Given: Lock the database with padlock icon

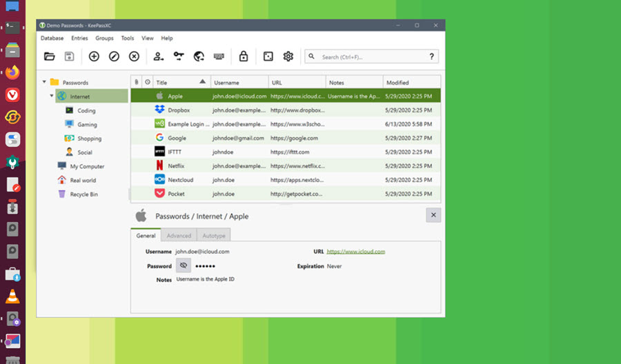Looking at the screenshot, I should [244, 57].
